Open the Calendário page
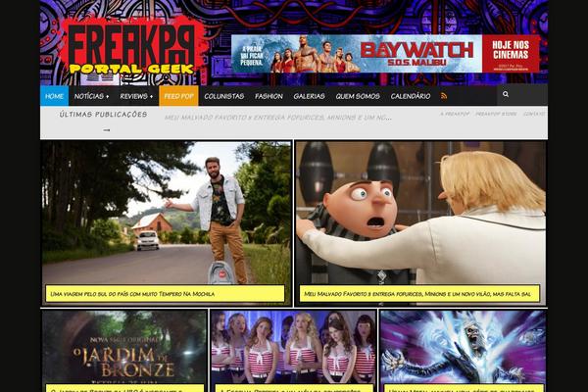Image resolution: width=588 pixels, height=392 pixels. click(x=411, y=96)
